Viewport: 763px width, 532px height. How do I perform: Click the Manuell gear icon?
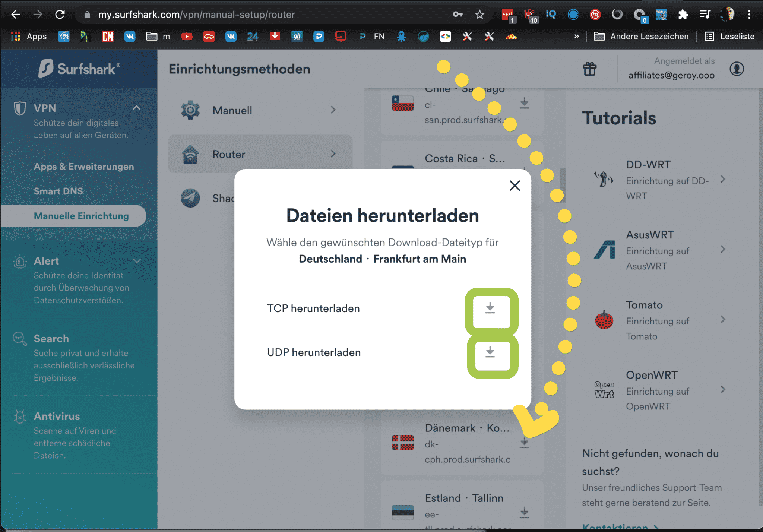tap(190, 110)
